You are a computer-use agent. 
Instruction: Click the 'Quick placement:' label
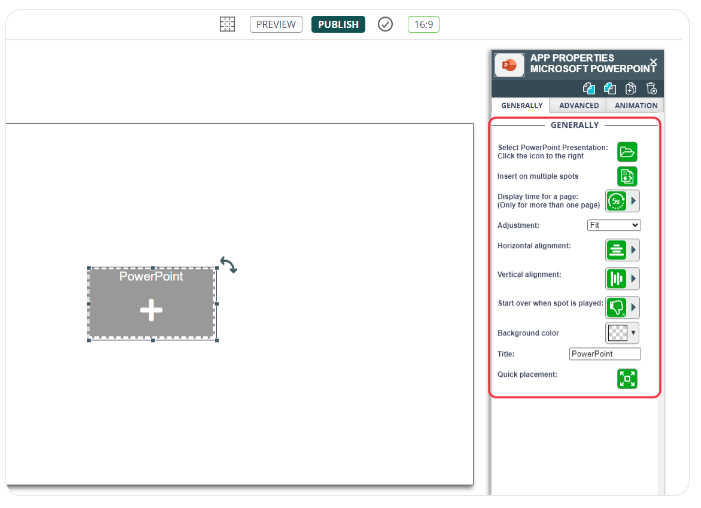(x=527, y=374)
